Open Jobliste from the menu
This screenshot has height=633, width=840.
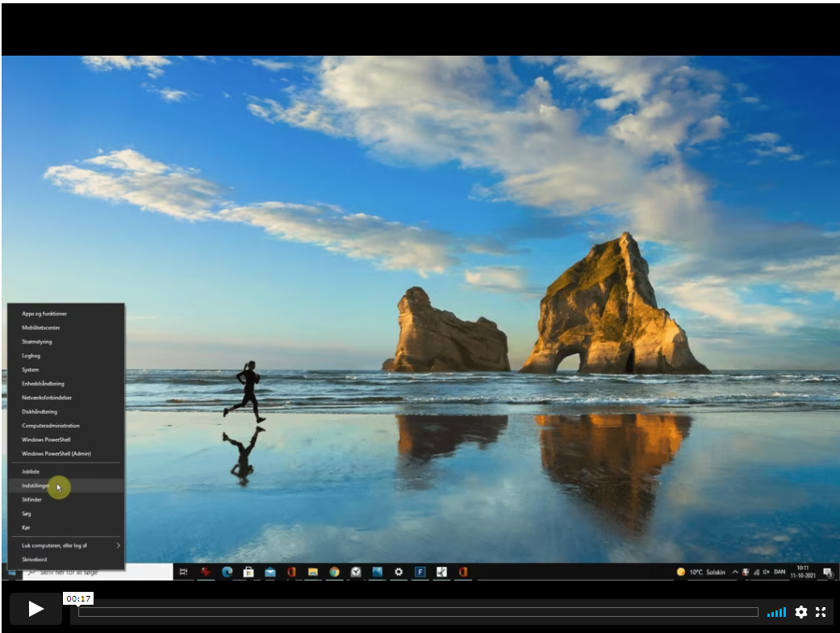pos(31,472)
